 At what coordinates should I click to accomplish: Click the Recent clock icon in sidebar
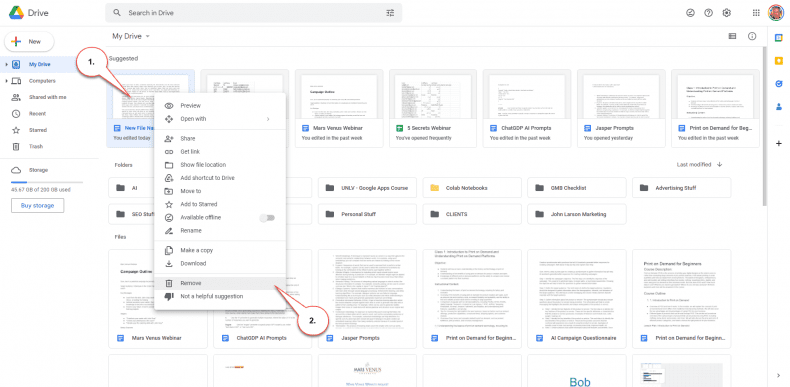(16, 114)
